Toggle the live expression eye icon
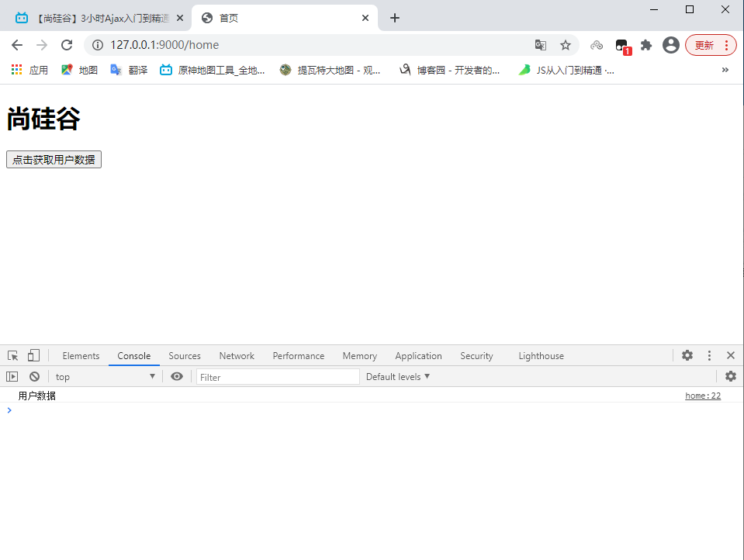Image resolution: width=744 pixels, height=560 pixels. [x=177, y=377]
